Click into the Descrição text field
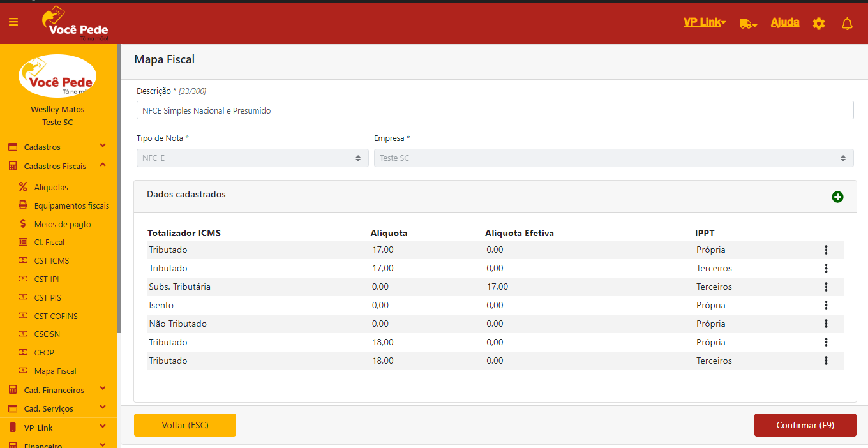868x448 pixels. click(495, 110)
